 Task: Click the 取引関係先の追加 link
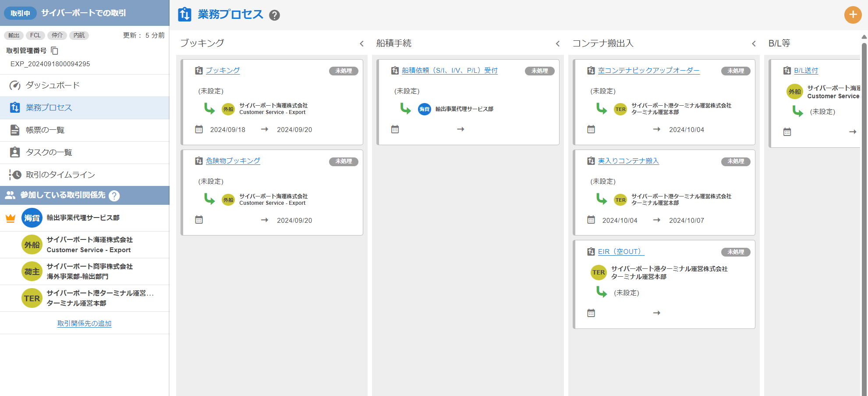(x=84, y=323)
